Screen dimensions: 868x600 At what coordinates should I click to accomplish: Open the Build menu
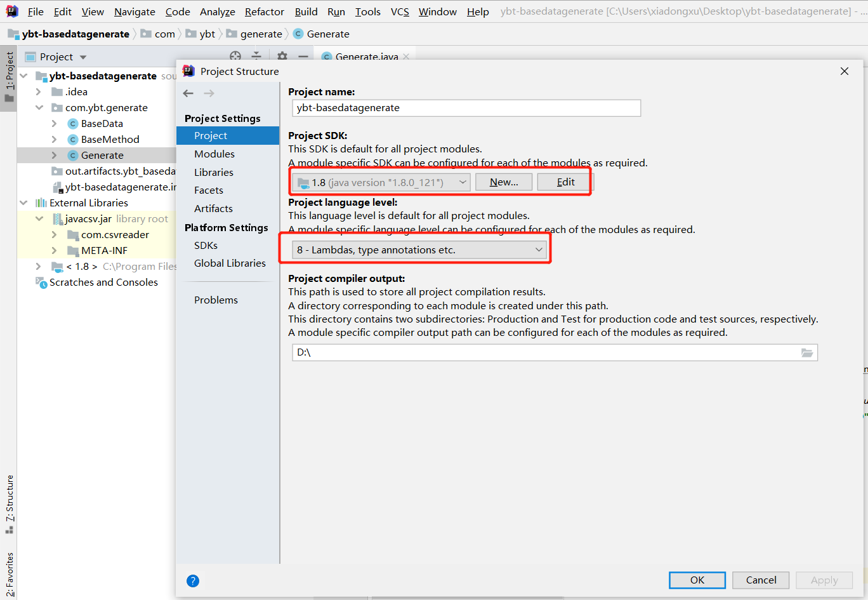coord(306,11)
